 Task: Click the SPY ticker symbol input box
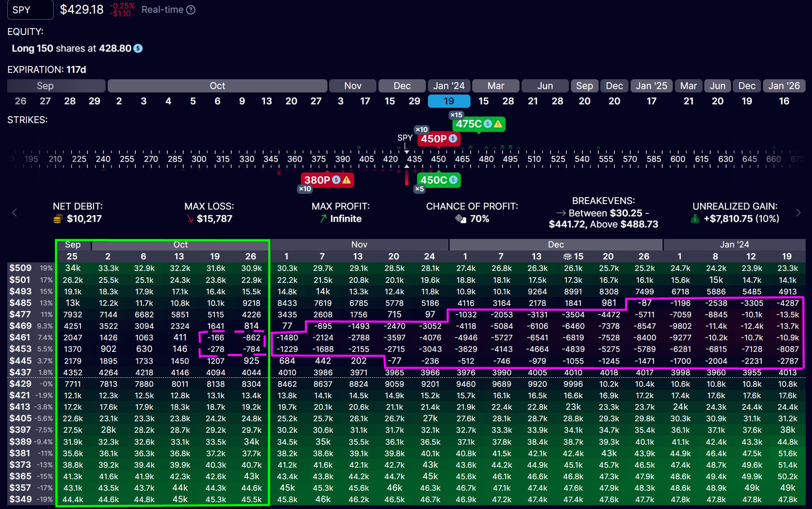[x=30, y=9]
